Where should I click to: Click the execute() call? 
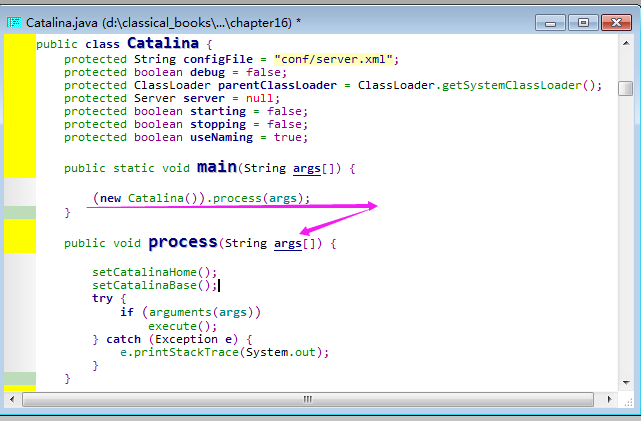click(182, 326)
